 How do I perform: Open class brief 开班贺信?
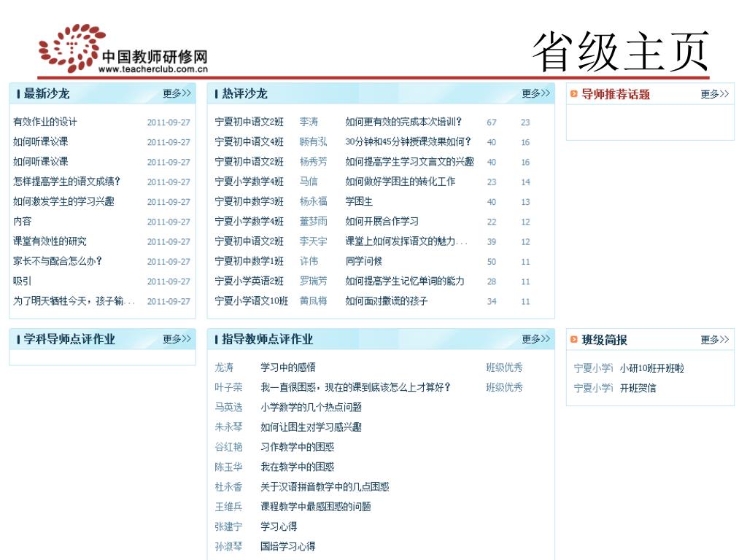(638, 388)
